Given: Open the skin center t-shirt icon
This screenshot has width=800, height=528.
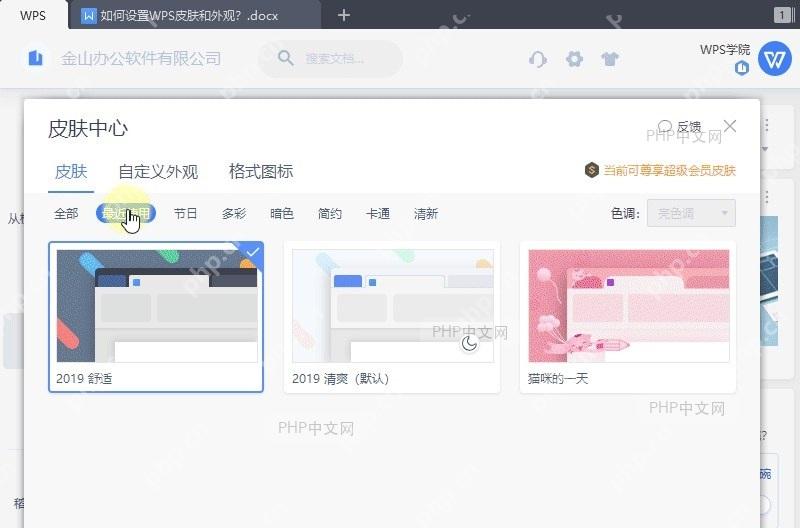Looking at the screenshot, I should 610,59.
